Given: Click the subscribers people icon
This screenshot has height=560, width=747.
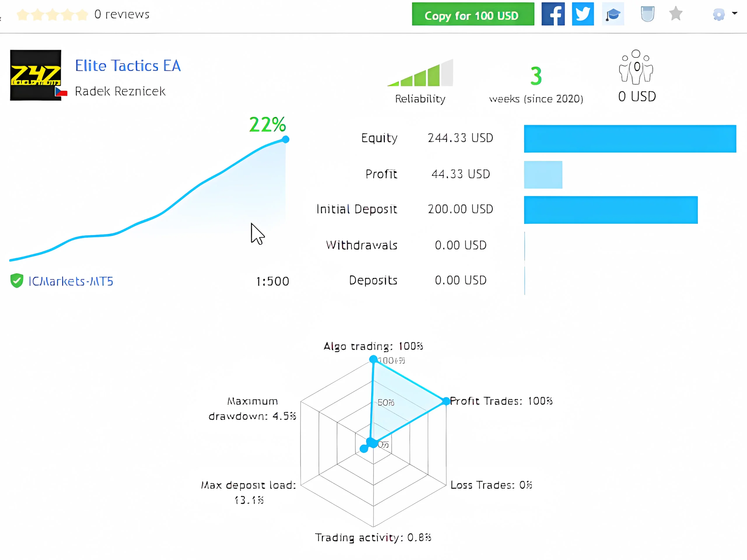Looking at the screenshot, I should point(636,67).
